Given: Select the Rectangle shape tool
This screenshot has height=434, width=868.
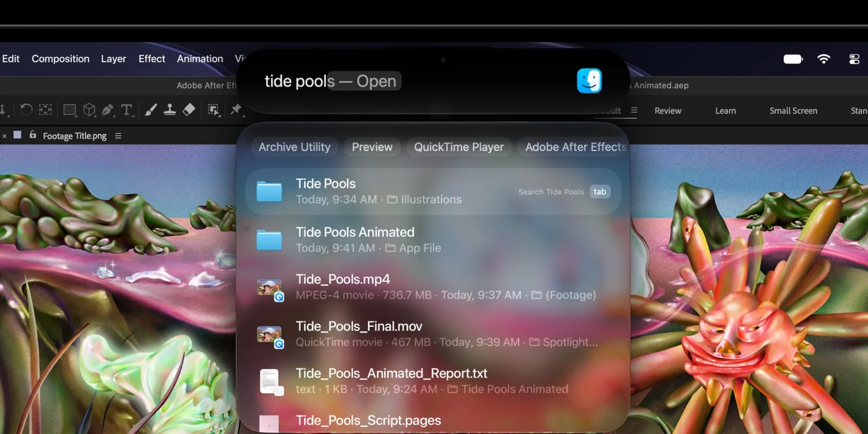Looking at the screenshot, I should click(69, 110).
